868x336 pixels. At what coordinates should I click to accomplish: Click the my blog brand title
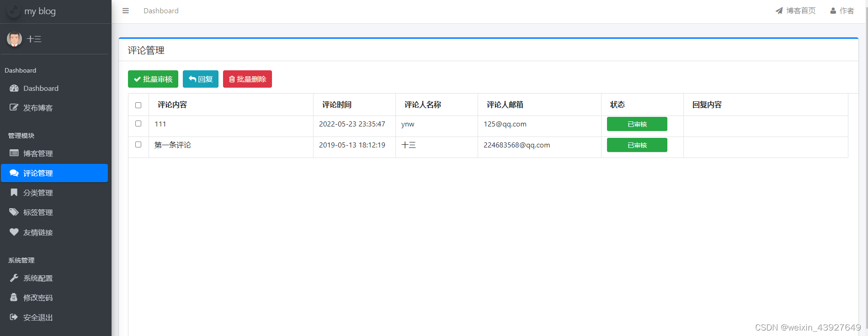coord(40,11)
